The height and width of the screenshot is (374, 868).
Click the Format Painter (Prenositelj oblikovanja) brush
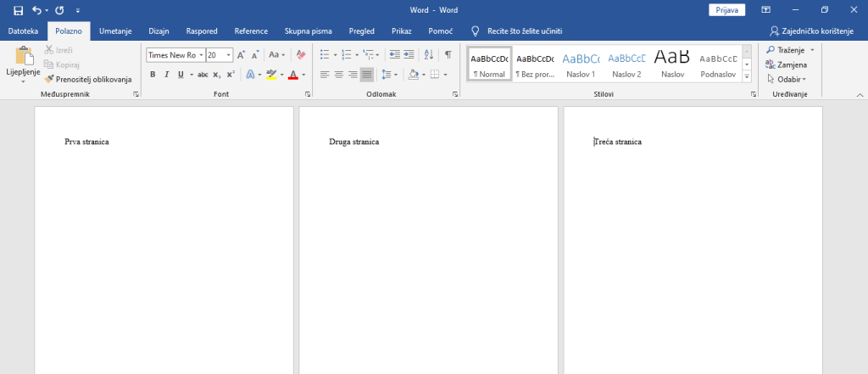point(50,79)
